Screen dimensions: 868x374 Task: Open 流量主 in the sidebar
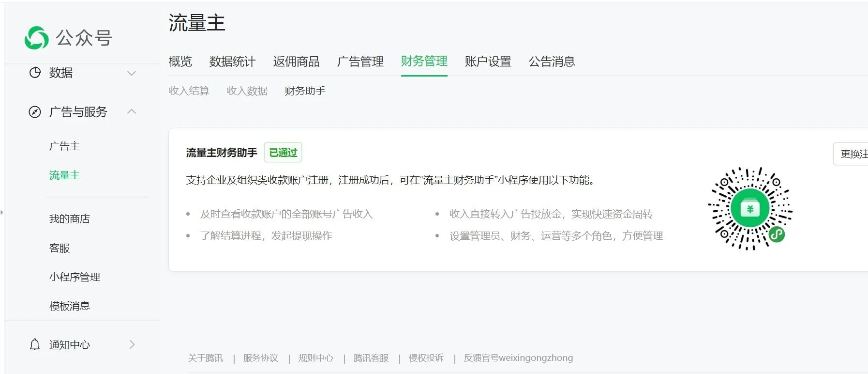(64, 175)
